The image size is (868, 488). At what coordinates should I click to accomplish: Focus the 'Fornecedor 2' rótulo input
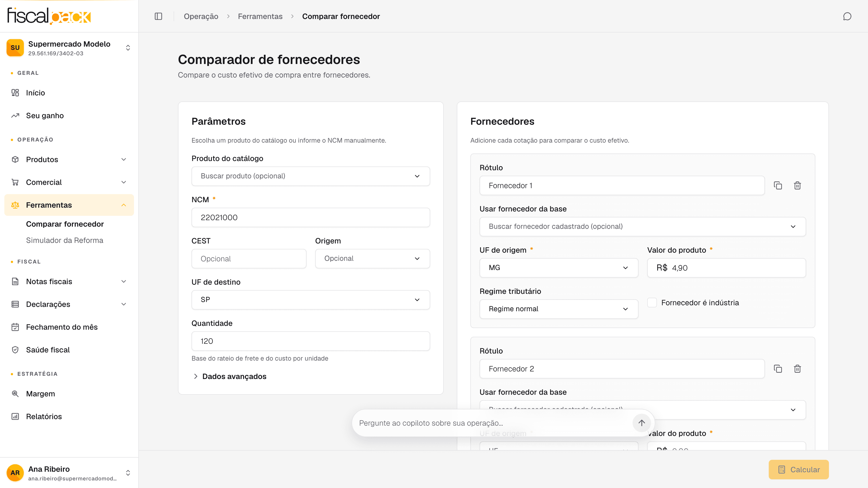(x=622, y=369)
